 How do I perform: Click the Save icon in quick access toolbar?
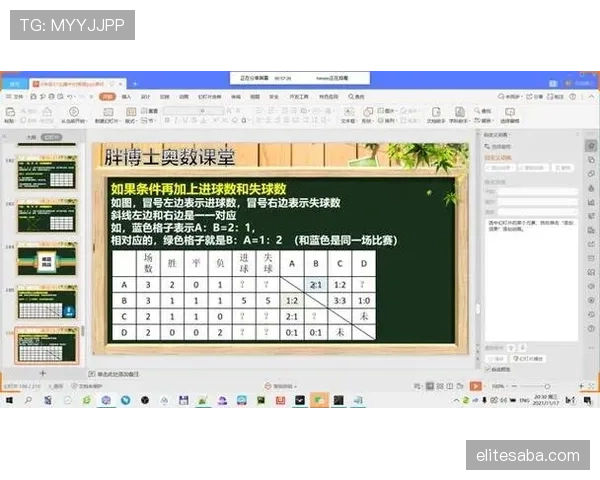click(x=34, y=97)
